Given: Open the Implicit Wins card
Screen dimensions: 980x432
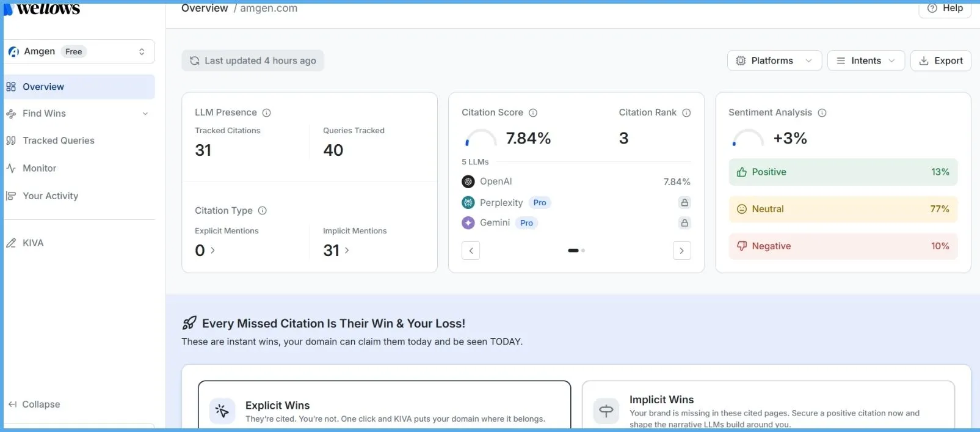Looking at the screenshot, I should 768,406.
